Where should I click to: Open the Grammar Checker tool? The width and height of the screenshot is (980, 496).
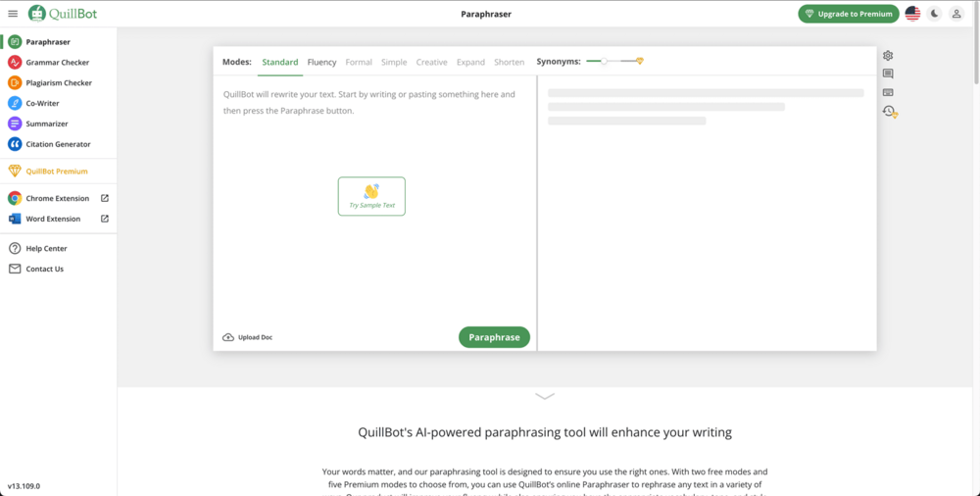[x=58, y=63]
